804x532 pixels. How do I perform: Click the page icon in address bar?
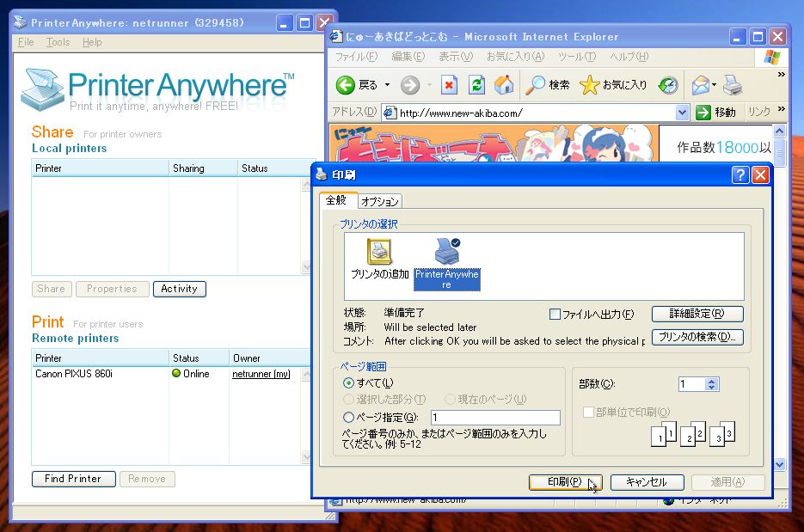(390, 113)
